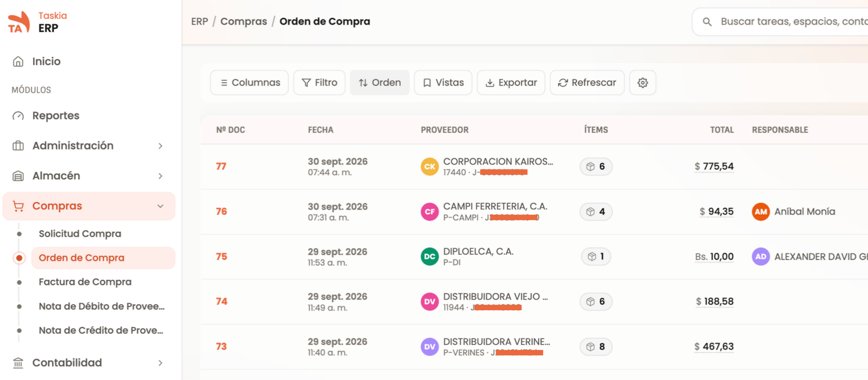Click the Taskia ERP logo
The image size is (868, 380).
point(37,22)
